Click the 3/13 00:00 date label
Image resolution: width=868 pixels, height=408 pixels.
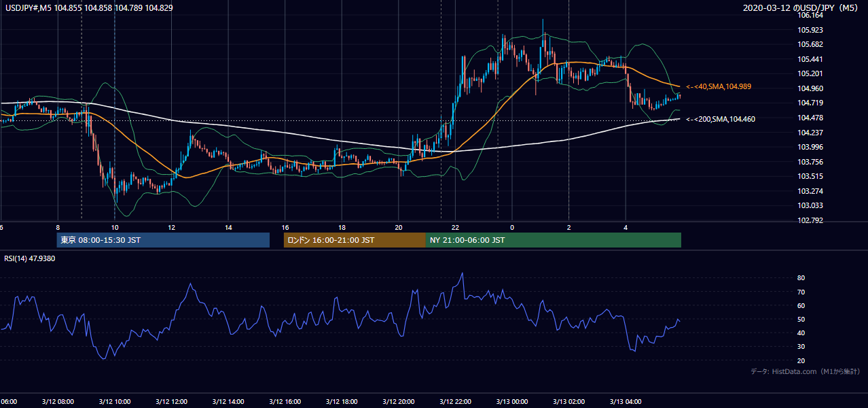[x=511, y=401]
